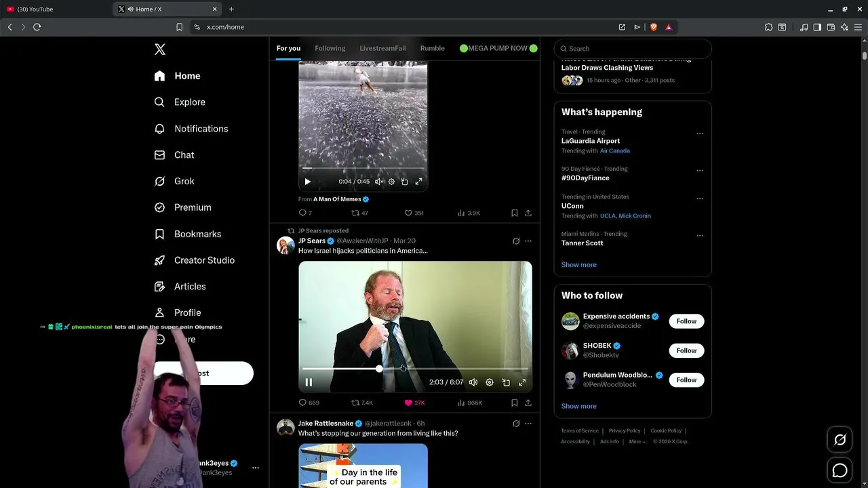
Task: Play the A Man Of Memes video
Action: (308, 182)
